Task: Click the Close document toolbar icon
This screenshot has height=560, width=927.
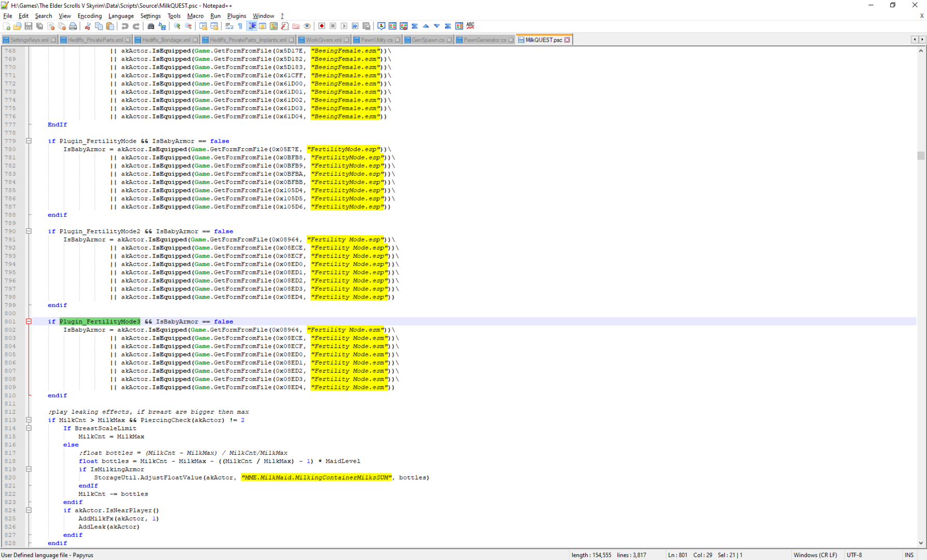Action: click(x=51, y=26)
